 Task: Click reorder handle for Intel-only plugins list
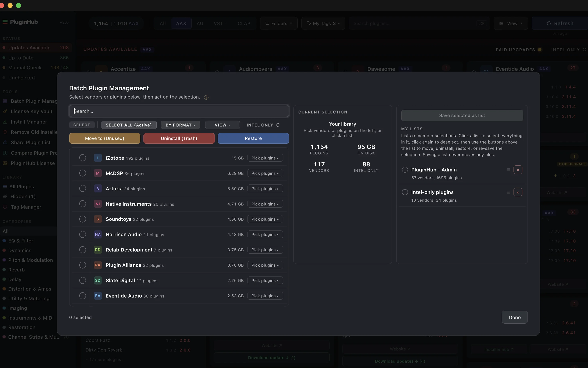(508, 192)
